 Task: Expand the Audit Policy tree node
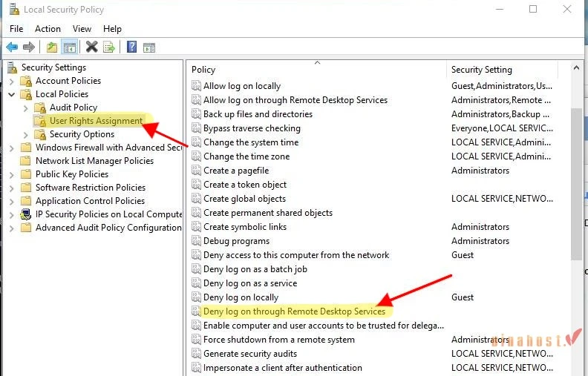tap(25, 108)
